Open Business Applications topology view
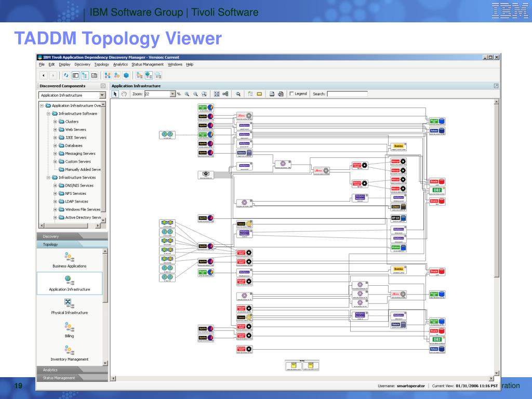The image size is (532, 399). coord(69,260)
